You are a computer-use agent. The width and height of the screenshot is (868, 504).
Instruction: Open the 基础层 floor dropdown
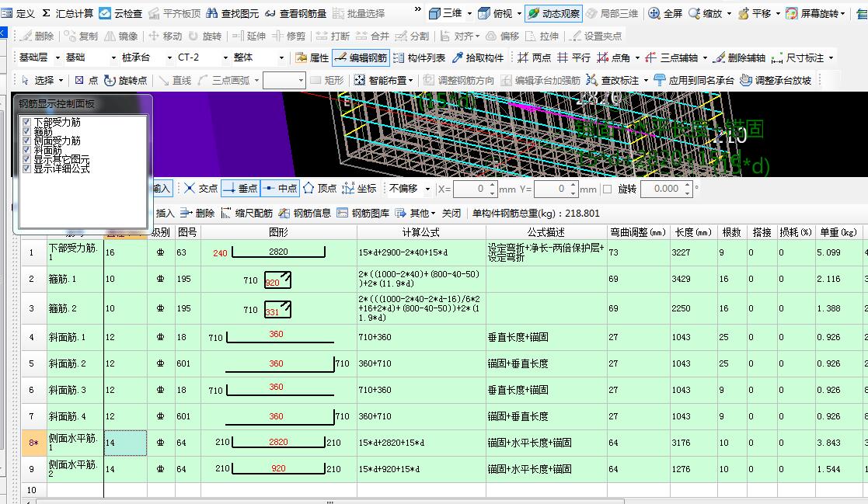[x=57, y=57]
